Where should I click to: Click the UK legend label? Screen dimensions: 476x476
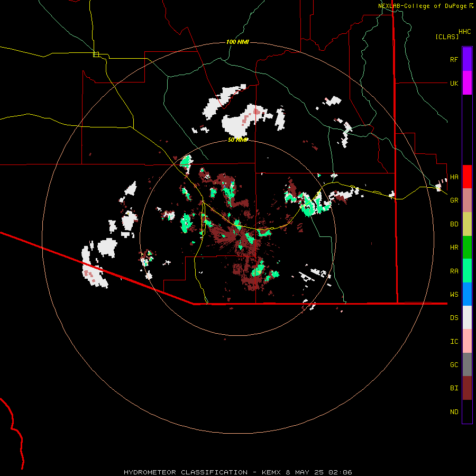[x=454, y=83]
